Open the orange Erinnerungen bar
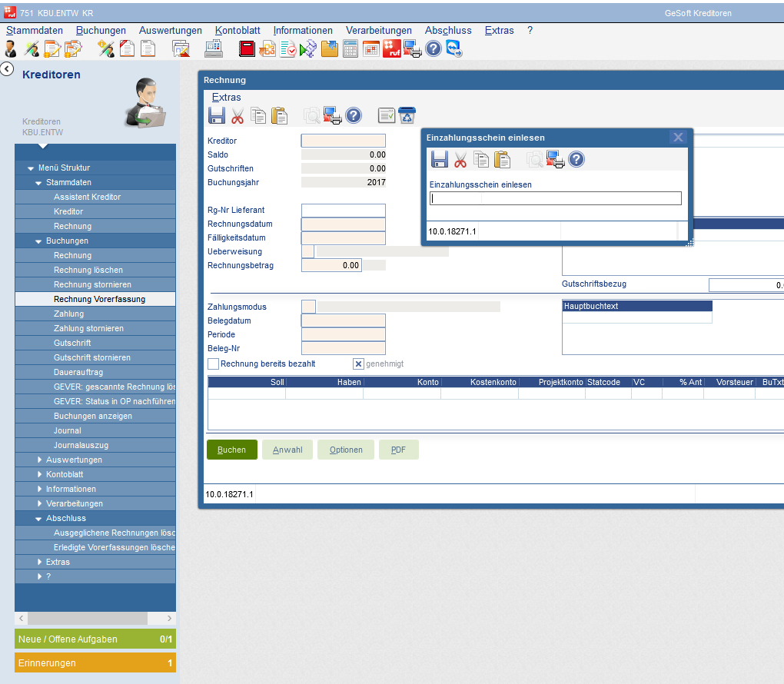This screenshot has height=684, width=784. click(95, 663)
